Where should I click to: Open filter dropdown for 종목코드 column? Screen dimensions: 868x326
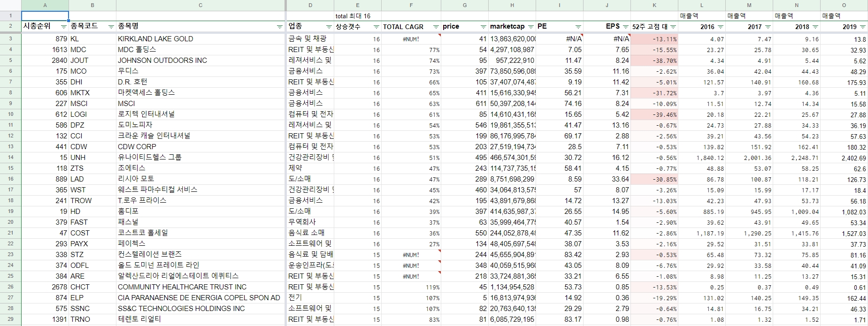click(111, 27)
